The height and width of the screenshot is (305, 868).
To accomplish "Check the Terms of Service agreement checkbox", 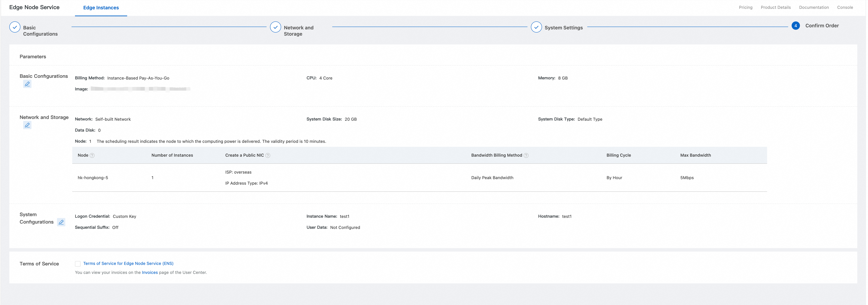I will tap(78, 264).
